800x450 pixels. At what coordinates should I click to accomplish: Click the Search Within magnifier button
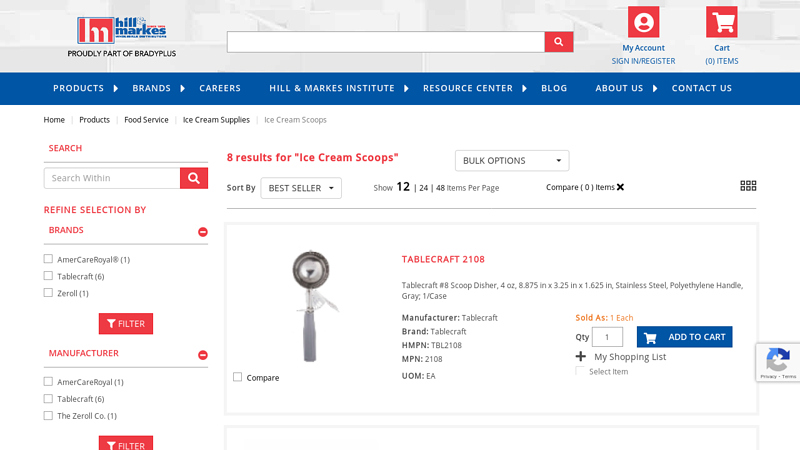[x=194, y=178]
